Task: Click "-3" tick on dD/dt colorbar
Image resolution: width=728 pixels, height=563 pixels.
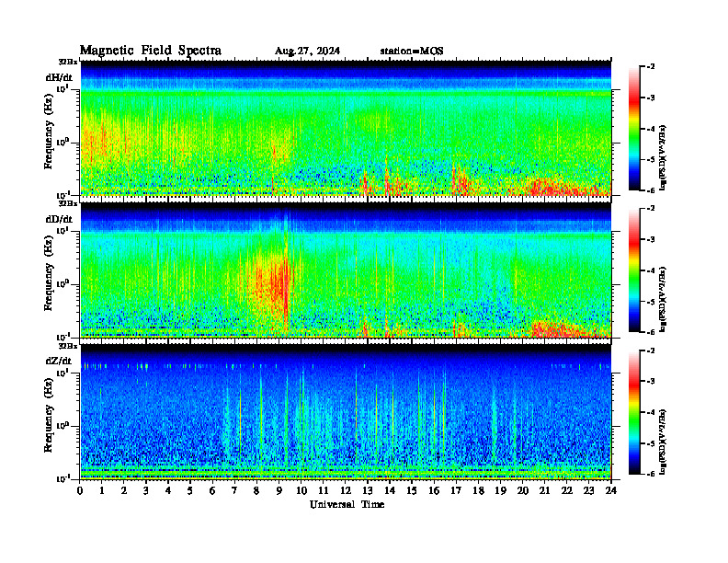Action: coord(651,239)
